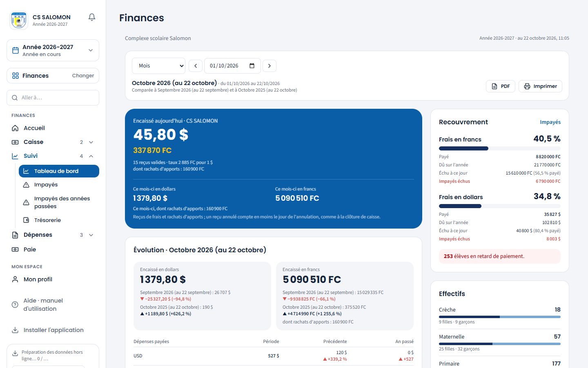
Task: Click the date field 01/10/2026
Action: coord(232,66)
